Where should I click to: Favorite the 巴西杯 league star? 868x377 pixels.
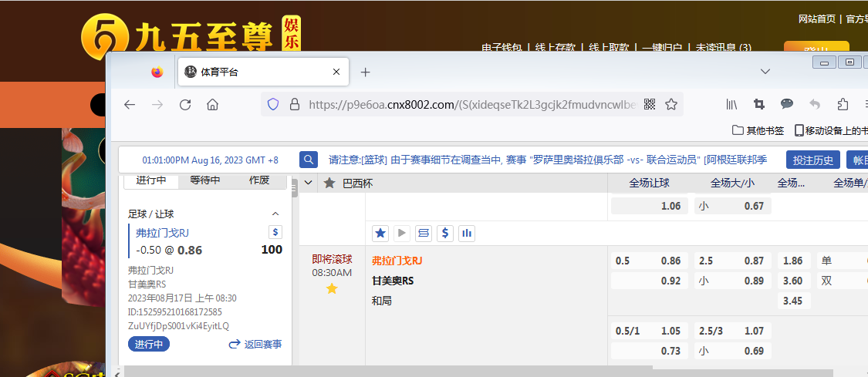(329, 183)
